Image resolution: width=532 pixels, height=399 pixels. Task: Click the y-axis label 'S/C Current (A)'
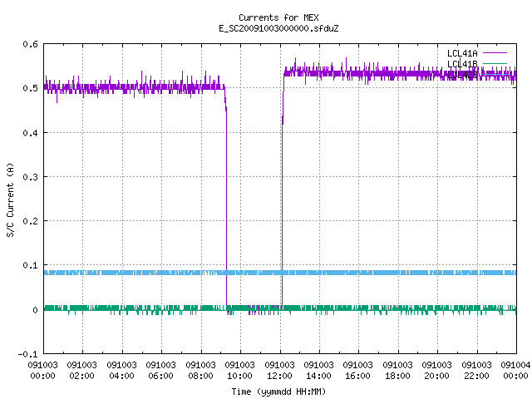click(11, 199)
